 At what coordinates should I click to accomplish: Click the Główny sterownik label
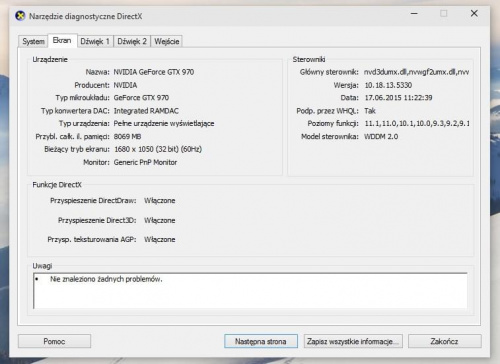tap(329, 72)
